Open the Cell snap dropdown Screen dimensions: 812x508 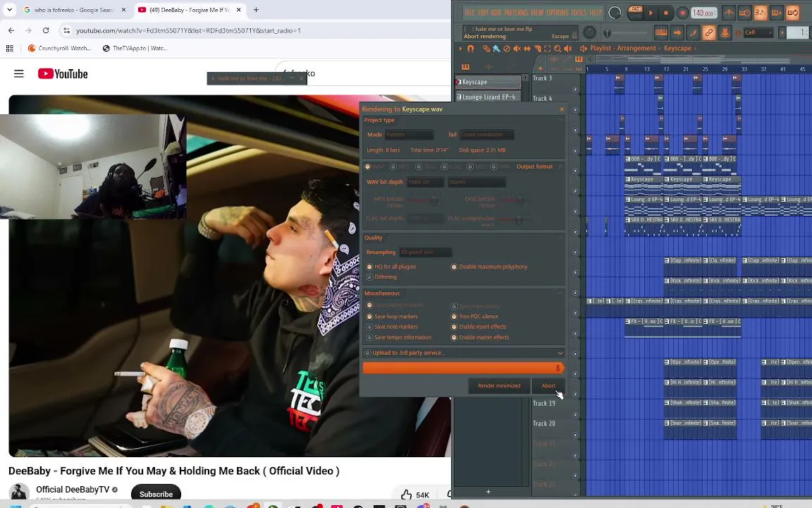(758, 32)
